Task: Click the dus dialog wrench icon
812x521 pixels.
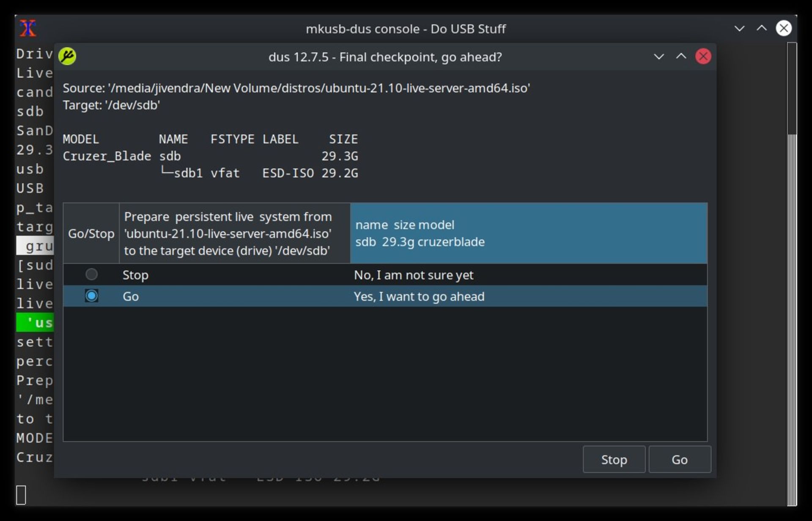Action: tap(67, 56)
